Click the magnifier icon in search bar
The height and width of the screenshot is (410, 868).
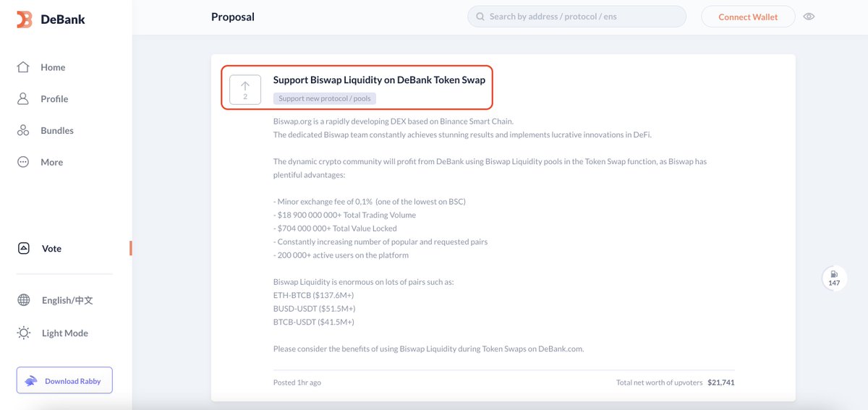pyautogui.click(x=480, y=17)
